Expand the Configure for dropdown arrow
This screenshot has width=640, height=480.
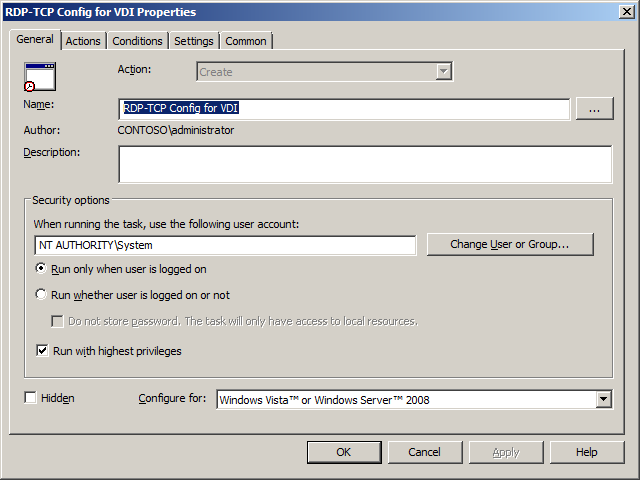603,400
